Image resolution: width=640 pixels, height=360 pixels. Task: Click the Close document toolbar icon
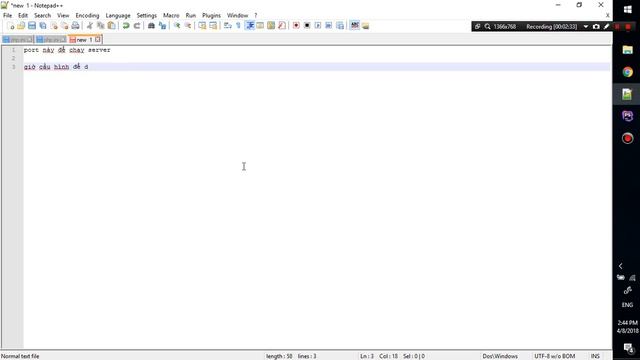(x=54, y=26)
